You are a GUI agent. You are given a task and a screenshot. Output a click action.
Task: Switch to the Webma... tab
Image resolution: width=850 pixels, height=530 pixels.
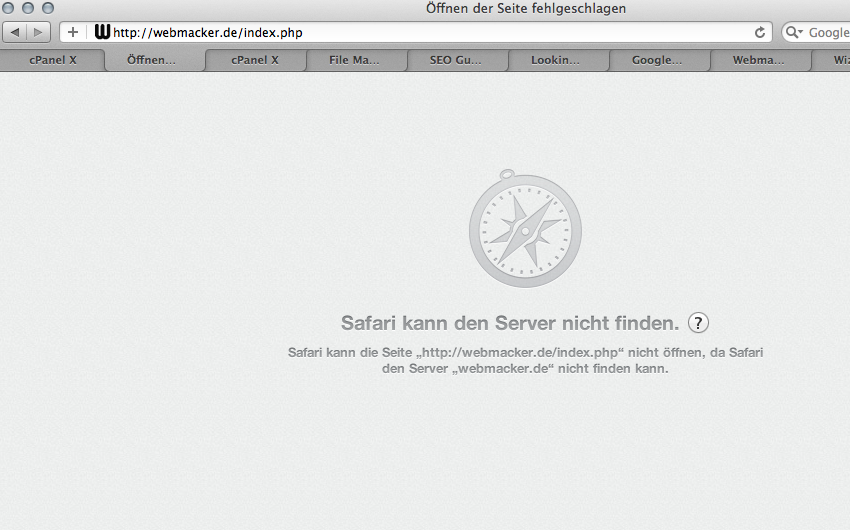coord(758,60)
